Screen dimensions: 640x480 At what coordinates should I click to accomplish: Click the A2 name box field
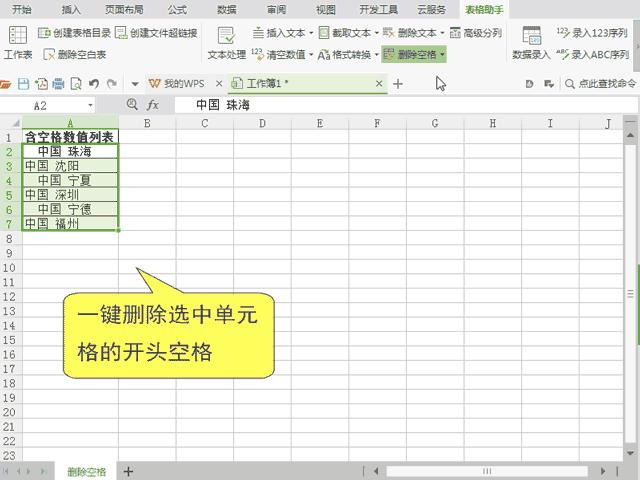point(43,106)
